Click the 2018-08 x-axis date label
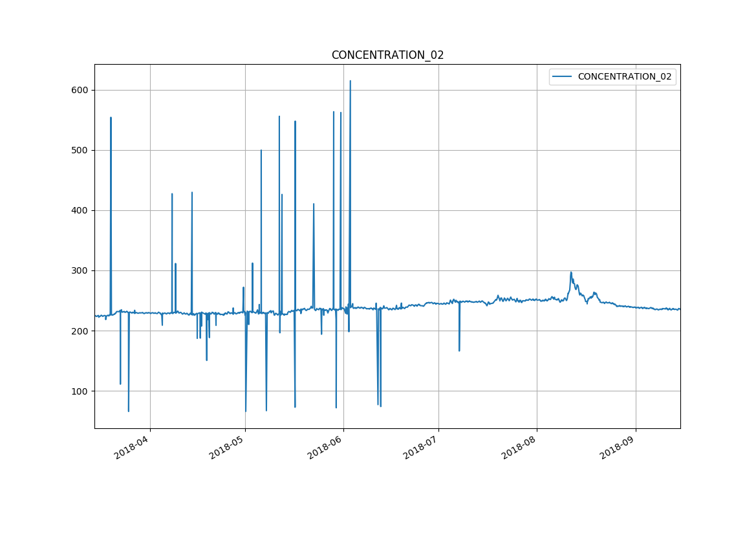Viewport: 756px width, 535px height. tap(519, 446)
